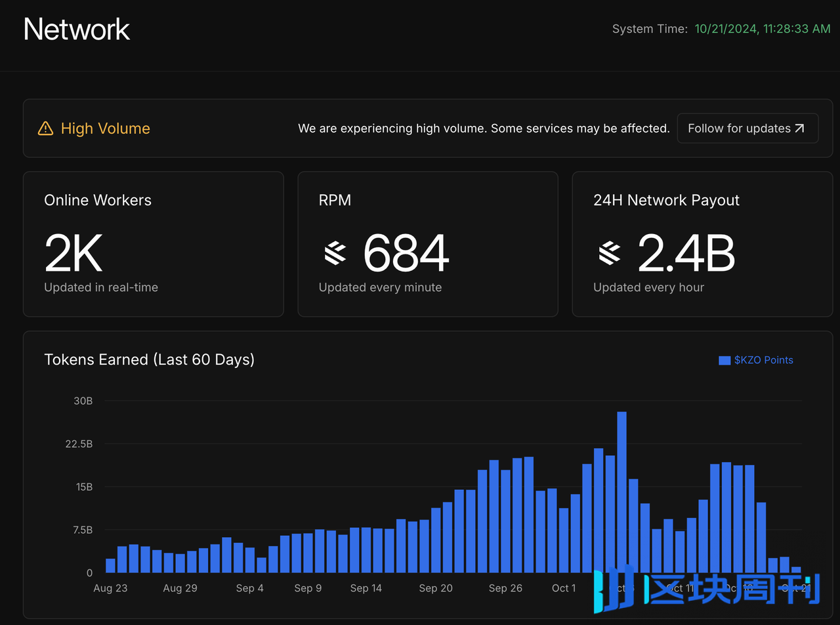This screenshot has height=625, width=840.
Task: Click the arrow icon in Follow for updates
Action: click(x=799, y=129)
